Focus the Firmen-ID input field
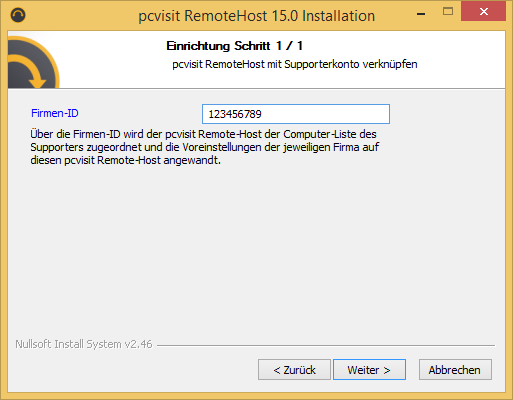 pyautogui.click(x=296, y=114)
